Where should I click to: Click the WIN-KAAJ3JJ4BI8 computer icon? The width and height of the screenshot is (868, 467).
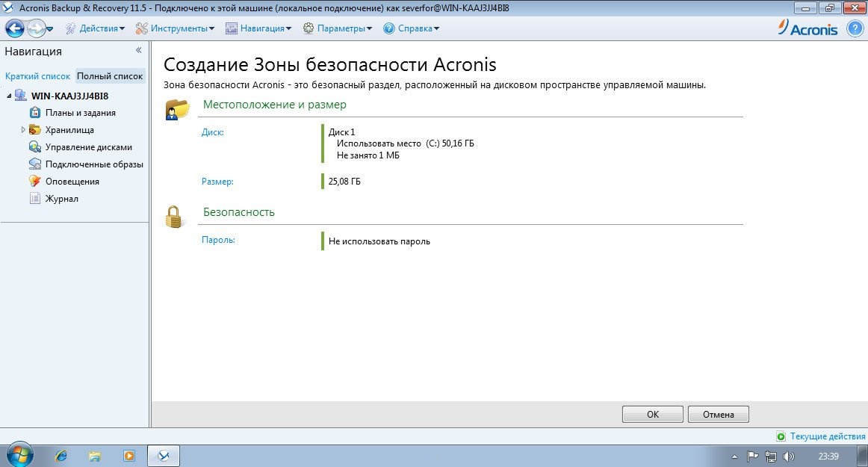[20, 96]
